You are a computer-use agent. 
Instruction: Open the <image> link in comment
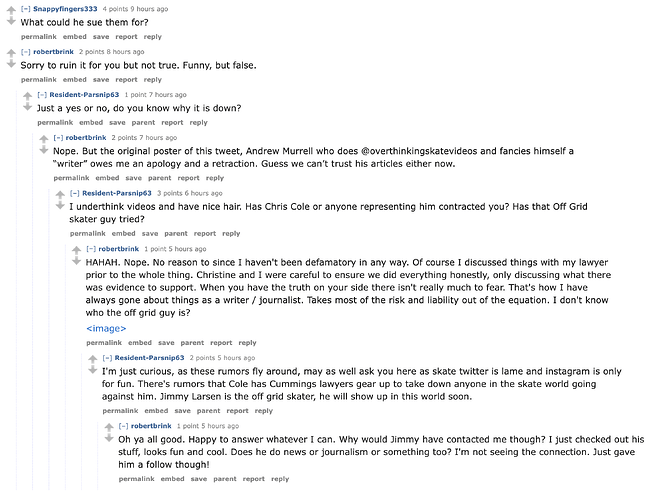[106, 328]
